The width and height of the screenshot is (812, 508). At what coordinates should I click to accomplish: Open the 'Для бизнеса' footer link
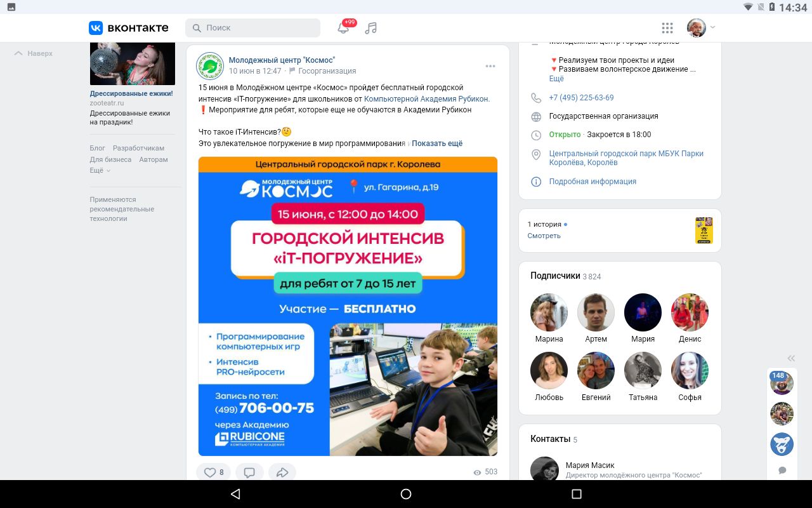pyautogui.click(x=110, y=159)
